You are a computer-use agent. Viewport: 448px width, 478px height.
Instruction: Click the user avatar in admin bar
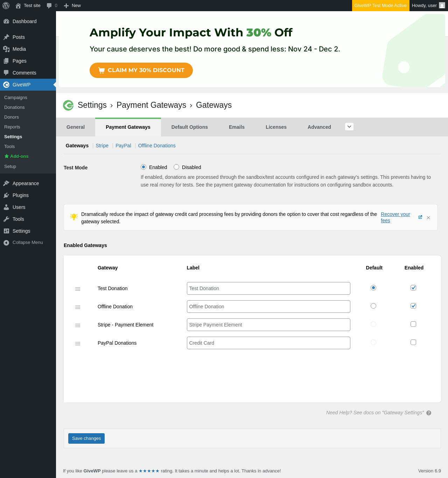point(442,6)
